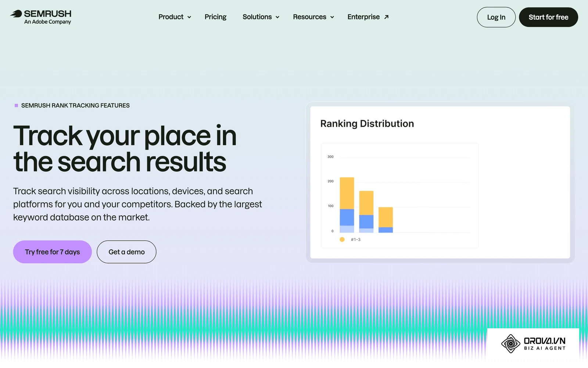Open the Log In page
The image size is (588, 368).
(x=496, y=17)
